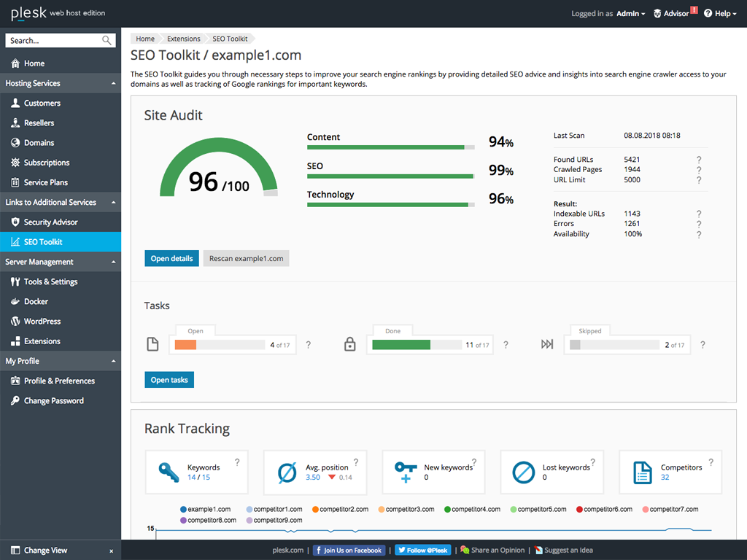
Task: Select the Domains globe icon
Action: pos(16,142)
